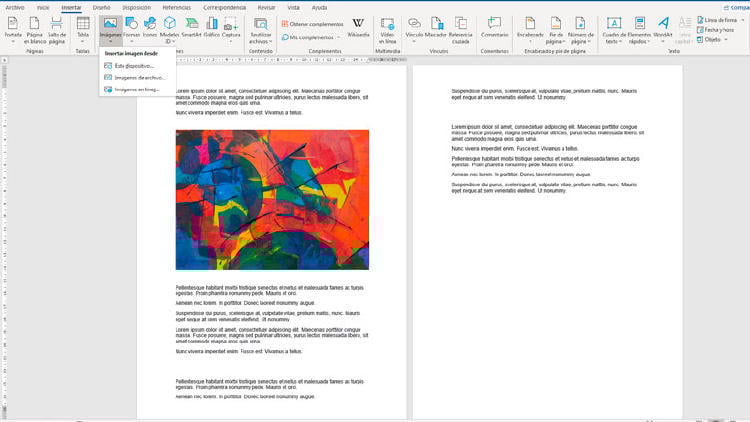Expand the Formas shapes dropdown
Viewport: 750px width, 422px height.
132,28
